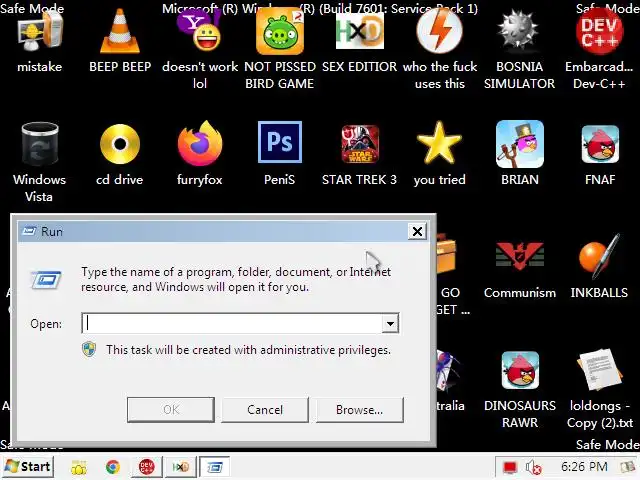Screen dimensions: 640x480
Task: Switch to HxD in the taskbar
Action: 180,467
